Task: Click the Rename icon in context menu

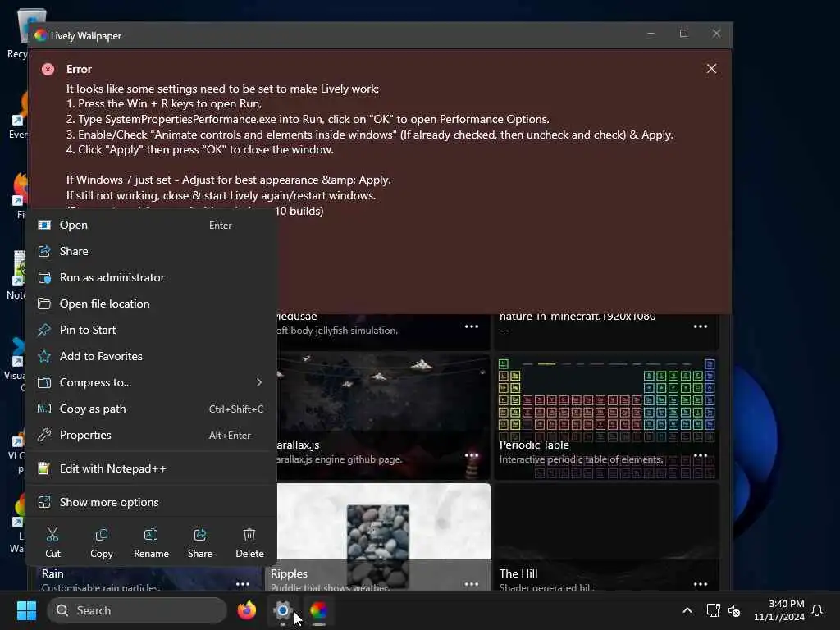Action: pos(151,535)
